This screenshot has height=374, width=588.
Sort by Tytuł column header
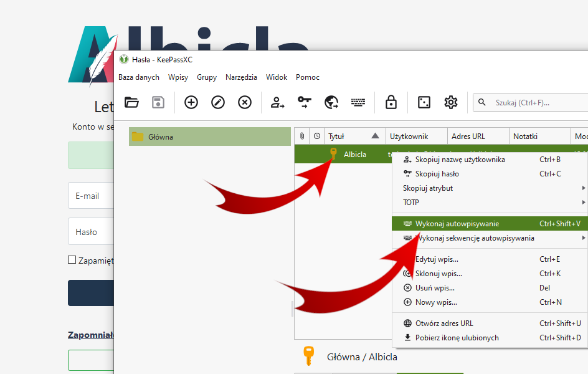tap(355, 136)
